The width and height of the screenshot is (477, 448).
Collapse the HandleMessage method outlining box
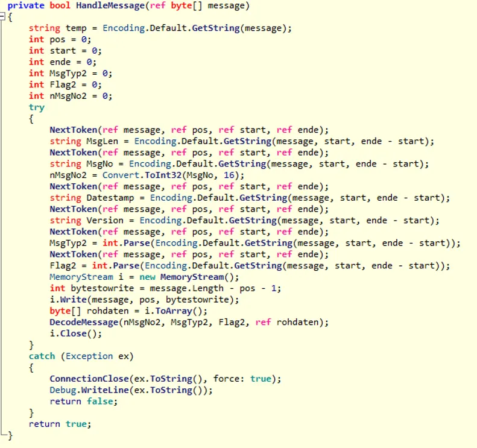(3, 17)
